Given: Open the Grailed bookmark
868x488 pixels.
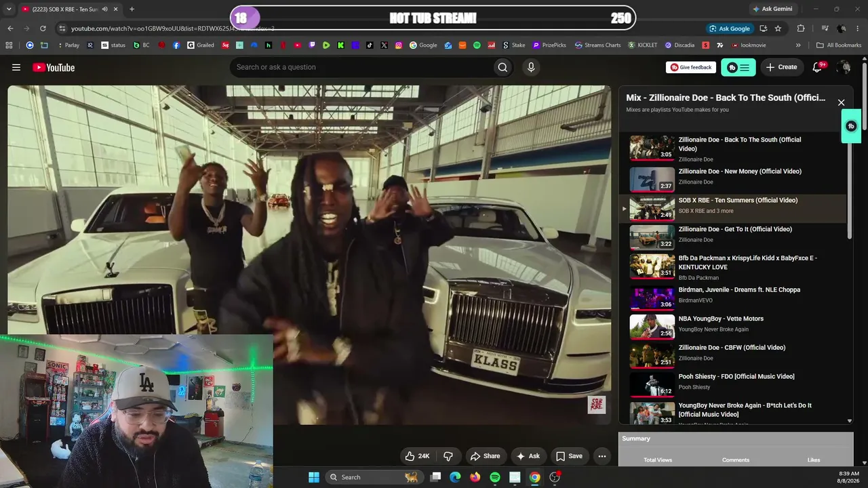Looking at the screenshot, I should (x=201, y=45).
